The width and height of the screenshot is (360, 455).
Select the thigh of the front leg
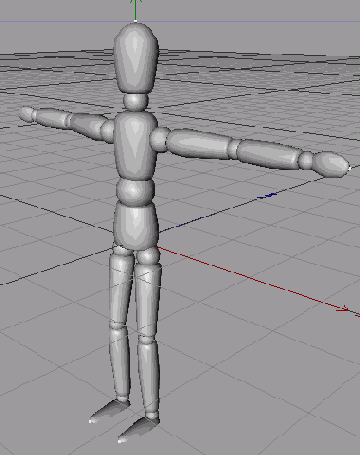[x=147, y=299]
